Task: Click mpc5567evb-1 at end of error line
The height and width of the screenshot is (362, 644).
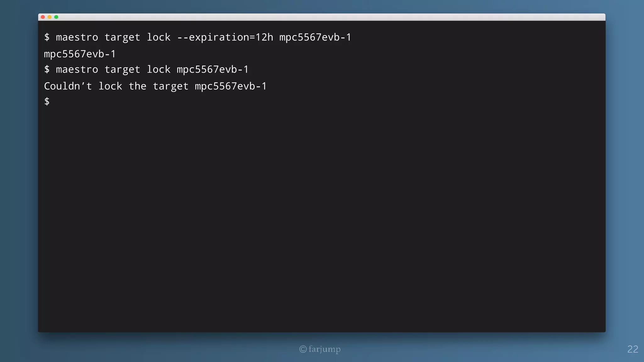Action: (230, 86)
